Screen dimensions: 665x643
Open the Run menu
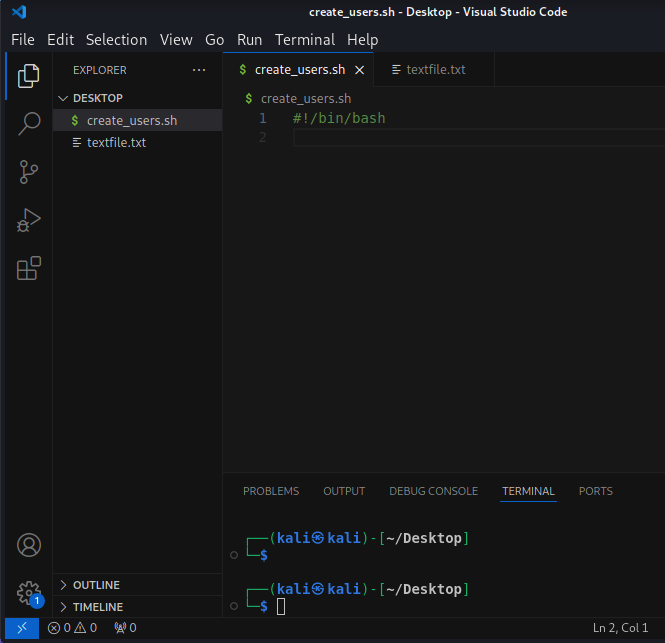(x=249, y=40)
